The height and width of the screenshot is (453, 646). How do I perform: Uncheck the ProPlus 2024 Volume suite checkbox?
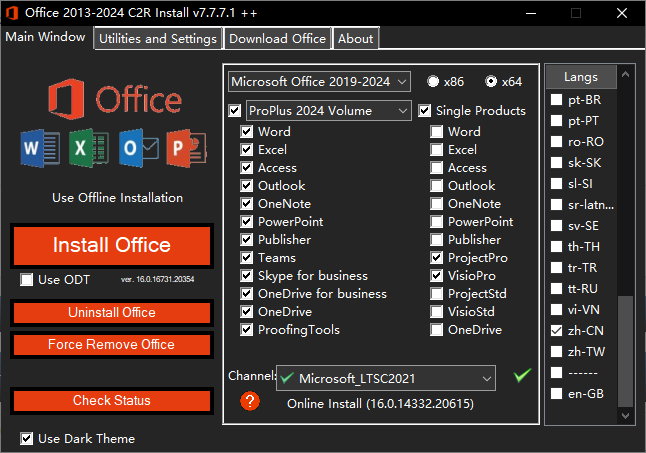coord(235,111)
